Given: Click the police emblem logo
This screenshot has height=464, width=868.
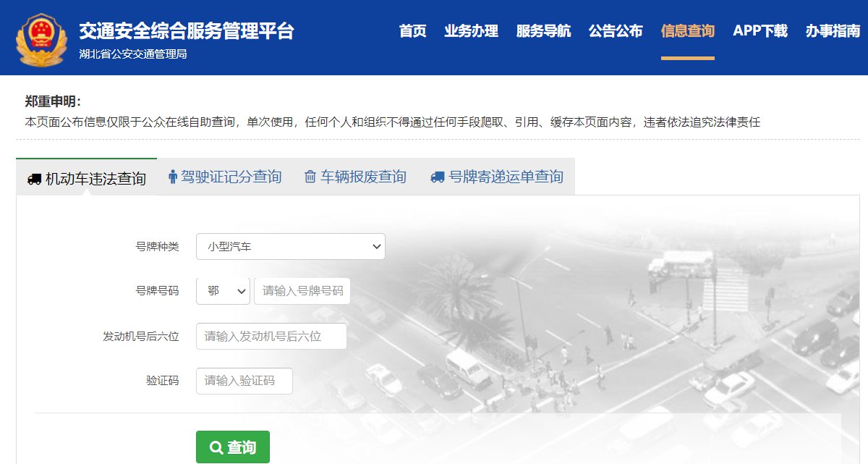Looking at the screenshot, I should pyautogui.click(x=41, y=39).
